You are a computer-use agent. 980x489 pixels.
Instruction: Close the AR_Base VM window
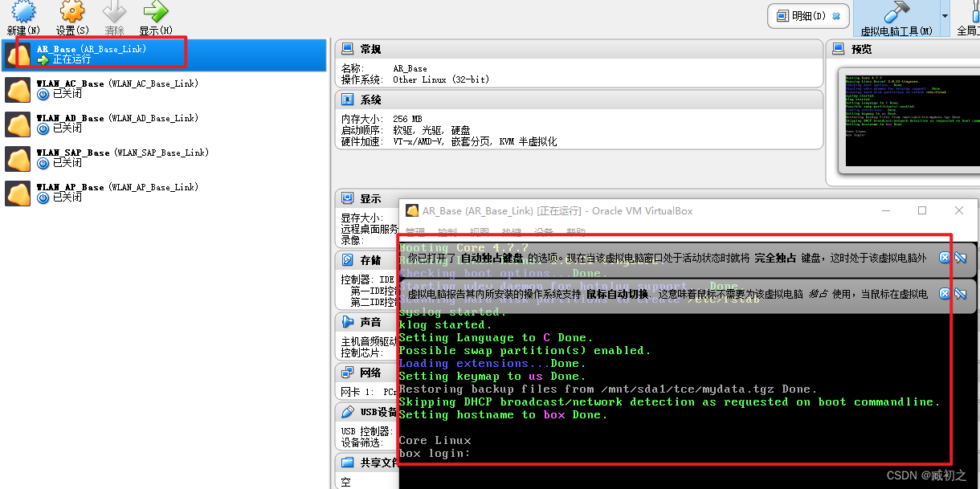pyautogui.click(x=959, y=210)
